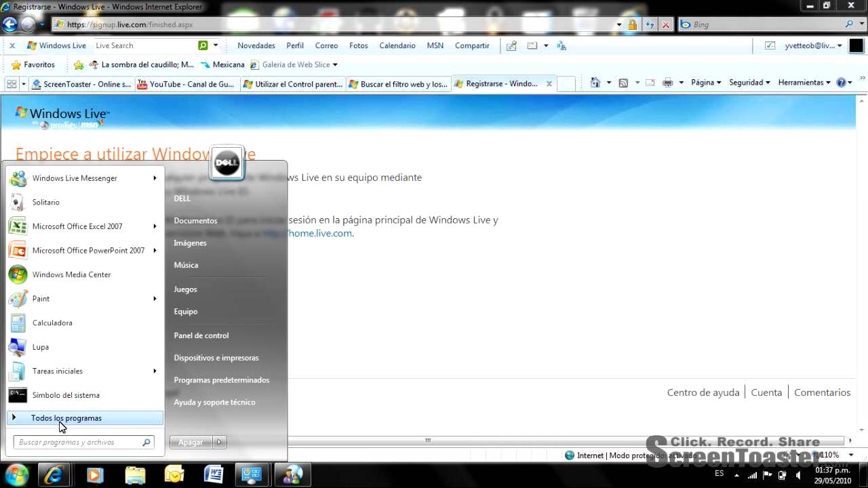Click the Refresh button beside address bar
Image resolution: width=868 pixels, height=488 pixels.
pyautogui.click(x=649, y=24)
